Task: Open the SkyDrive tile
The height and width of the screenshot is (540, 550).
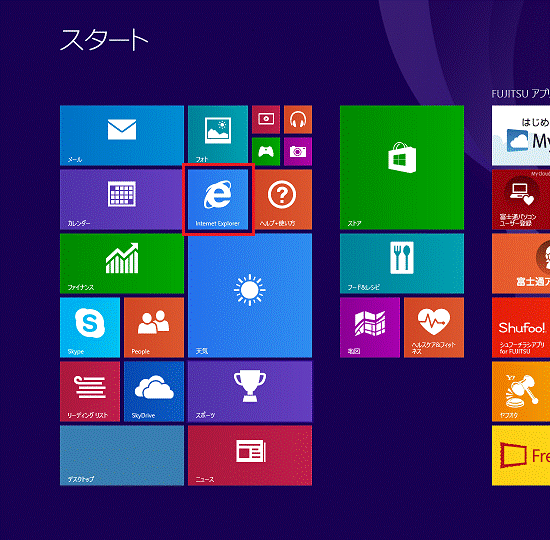Action: [x=154, y=392]
